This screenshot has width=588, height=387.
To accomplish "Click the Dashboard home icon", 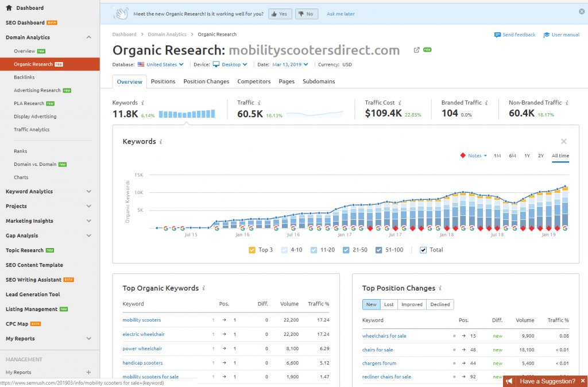I will coord(9,8).
